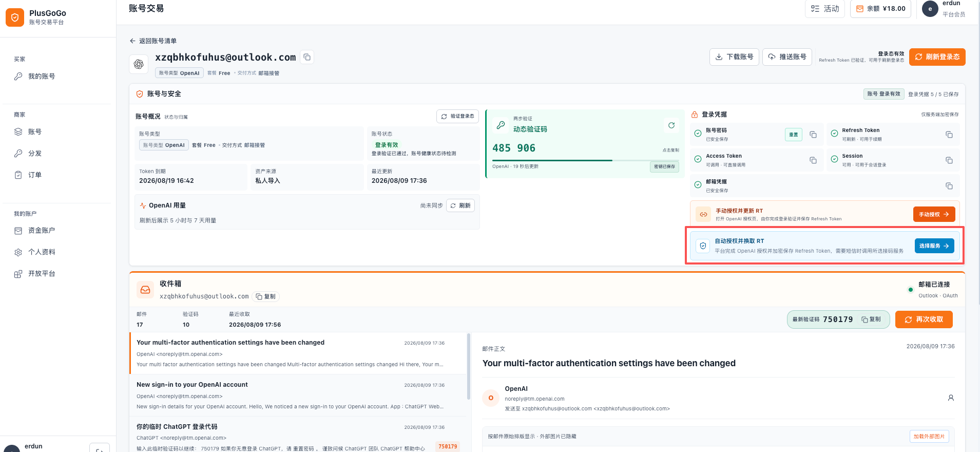Copy the latest verification code 750179

(x=872, y=319)
